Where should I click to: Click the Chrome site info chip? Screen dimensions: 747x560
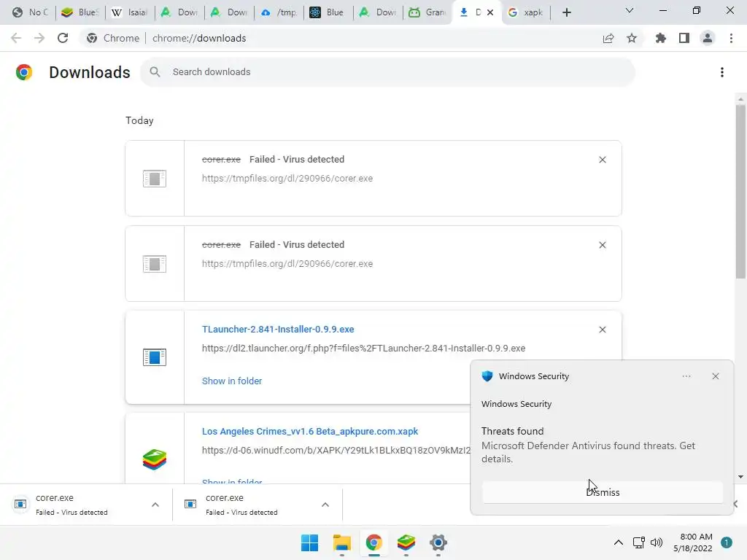[113, 38]
